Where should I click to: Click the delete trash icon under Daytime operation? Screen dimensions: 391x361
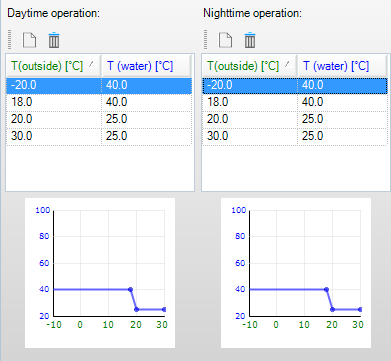[x=54, y=40]
